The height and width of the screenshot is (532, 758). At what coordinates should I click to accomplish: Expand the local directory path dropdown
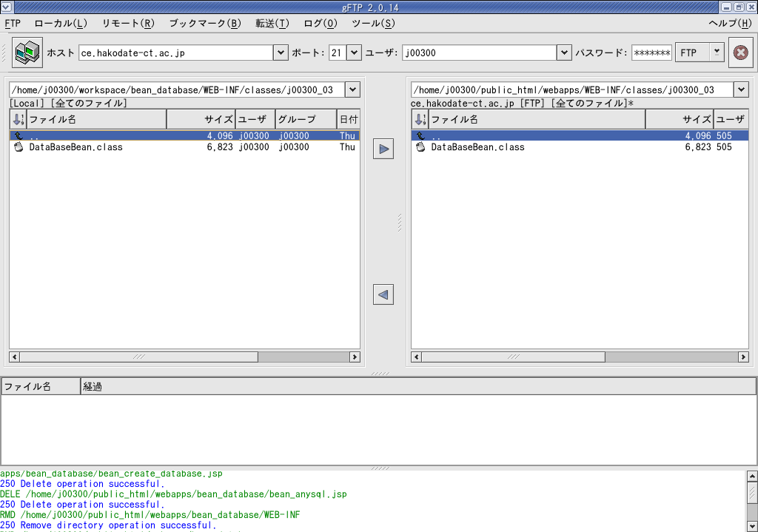click(352, 90)
